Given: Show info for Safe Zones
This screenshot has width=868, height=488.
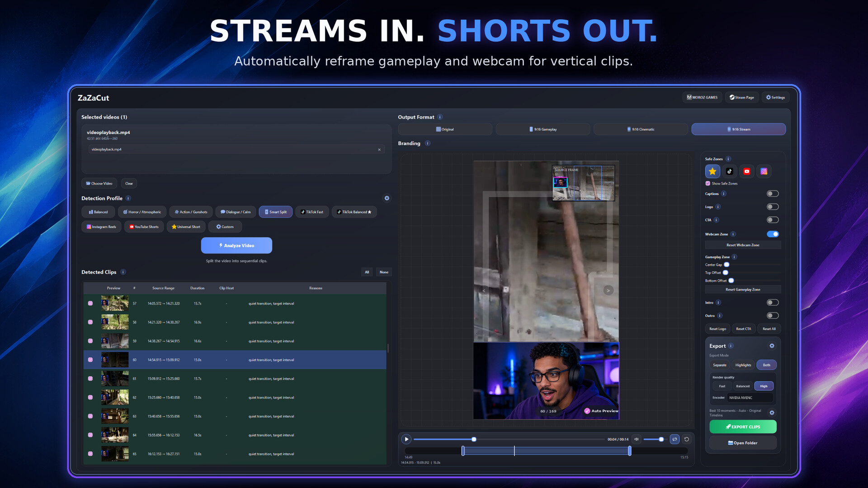Looking at the screenshot, I should (728, 159).
